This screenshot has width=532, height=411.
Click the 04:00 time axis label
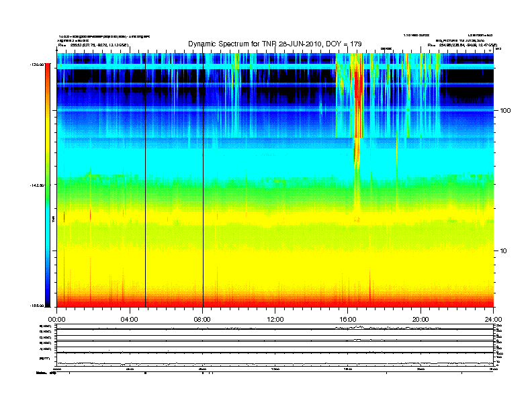pyautogui.click(x=129, y=320)
